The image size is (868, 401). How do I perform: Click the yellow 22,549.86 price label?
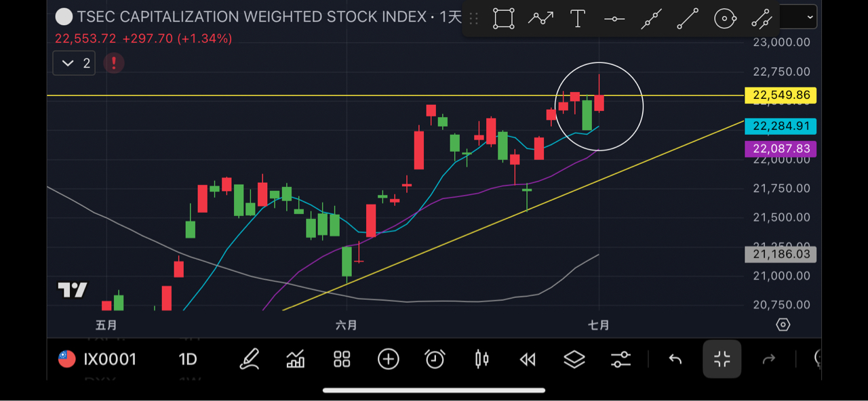coord(781,96)
